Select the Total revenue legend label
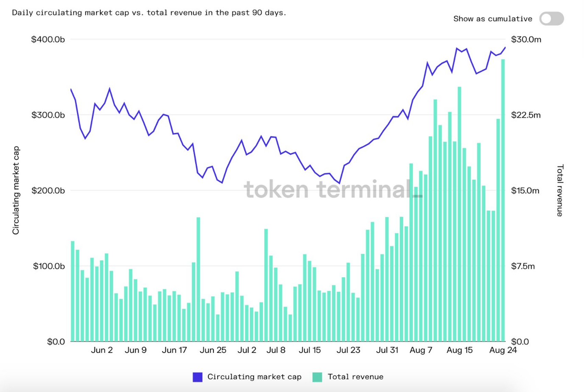This screenshot has height=392, width=584. pyautogui.click(x=355, y=377)
